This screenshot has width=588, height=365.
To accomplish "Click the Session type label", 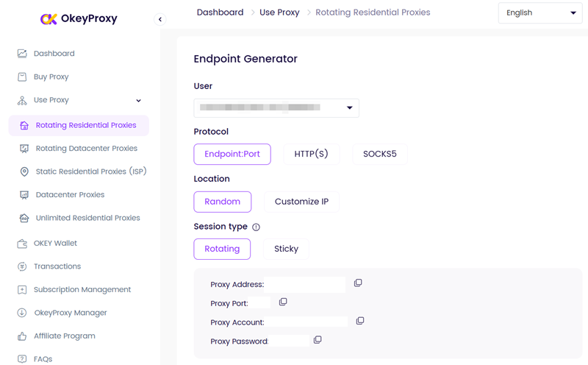I will [x=220, y=227].
